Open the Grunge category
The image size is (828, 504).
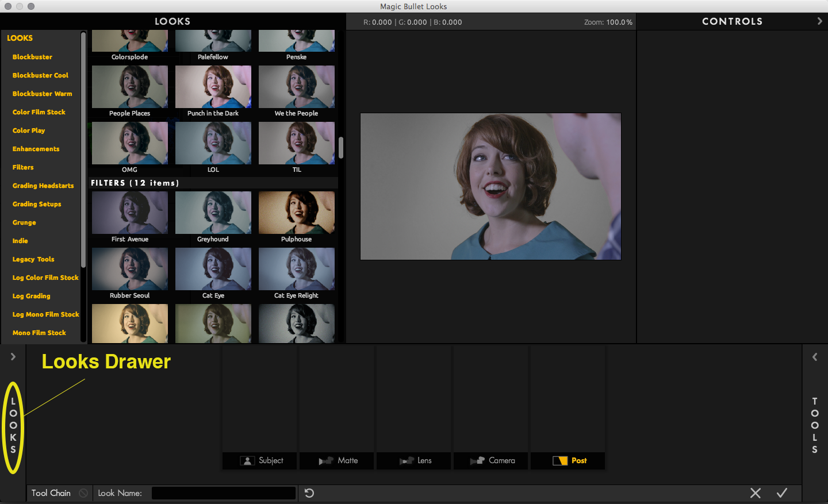pos(24,222)
